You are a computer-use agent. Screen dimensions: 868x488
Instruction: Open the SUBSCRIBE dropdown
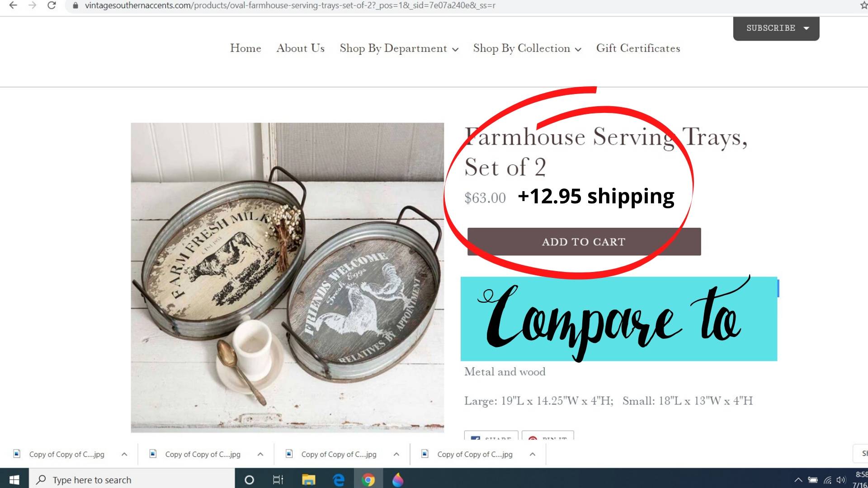click(776, 28)
